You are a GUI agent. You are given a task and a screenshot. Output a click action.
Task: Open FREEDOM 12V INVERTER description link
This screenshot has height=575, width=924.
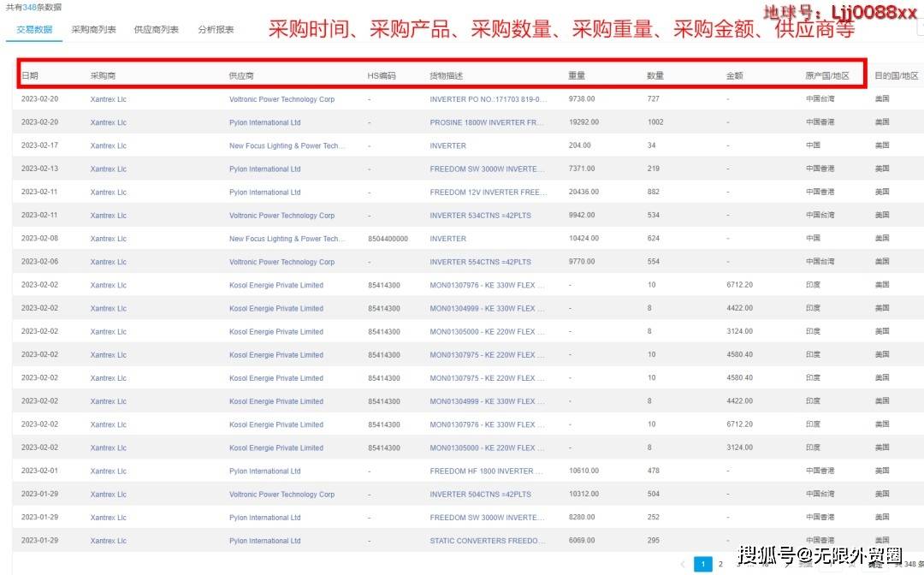(x=489, y=192)
